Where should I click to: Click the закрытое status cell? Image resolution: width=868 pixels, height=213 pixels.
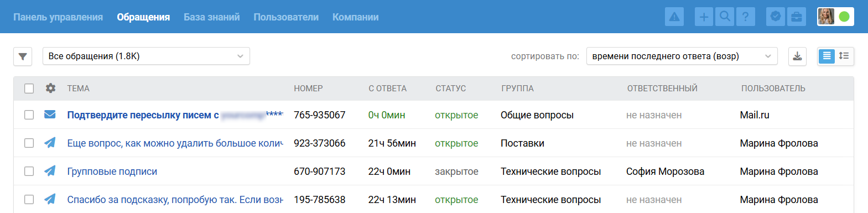click(456, 172)
